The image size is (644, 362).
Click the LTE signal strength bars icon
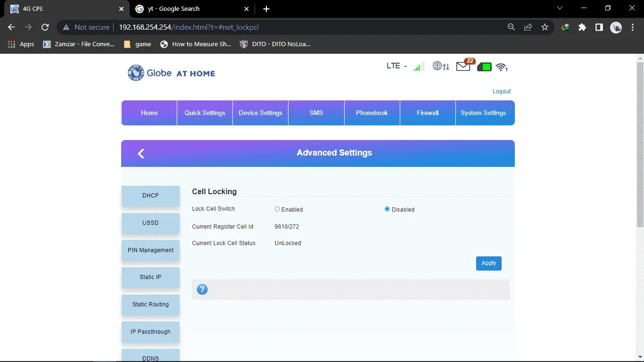coord(419,66)
